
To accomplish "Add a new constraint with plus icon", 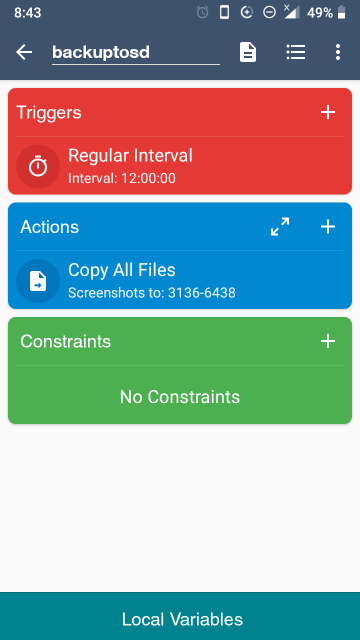I will pyautogui.click(x=328, y=341).
